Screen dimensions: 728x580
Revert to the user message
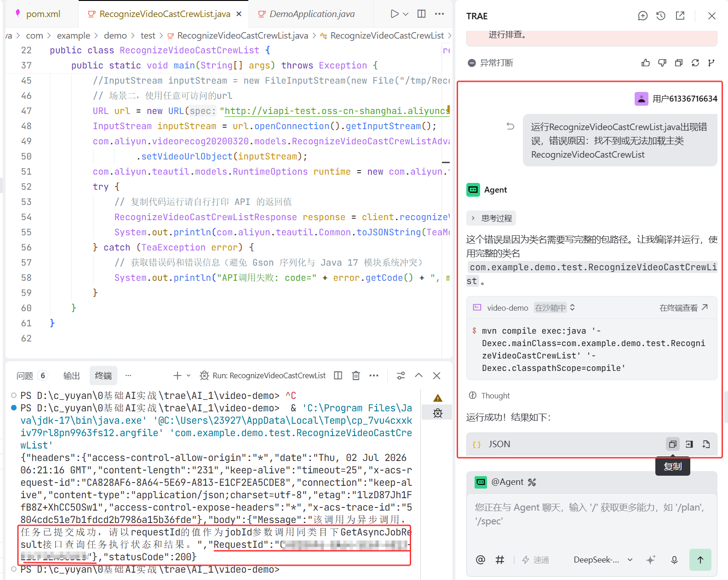point(510,126)
